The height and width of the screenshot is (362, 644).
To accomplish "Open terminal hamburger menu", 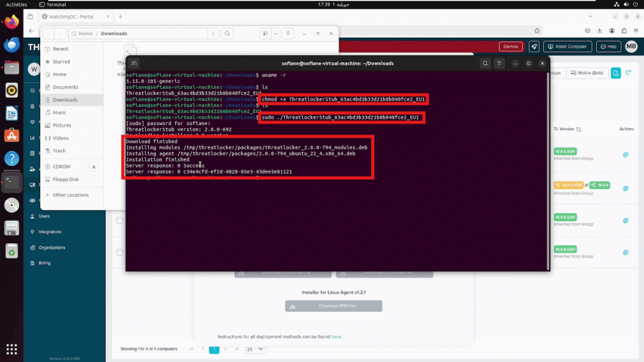I will click(499, 63).
